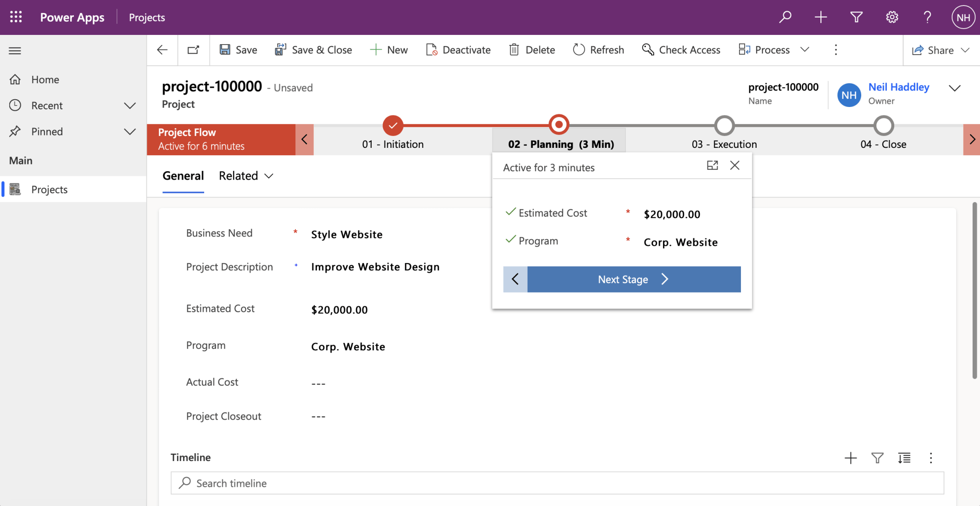Open Neil Haddley owner link
This screenshot has height=506, width=980.
coord(898,87)
